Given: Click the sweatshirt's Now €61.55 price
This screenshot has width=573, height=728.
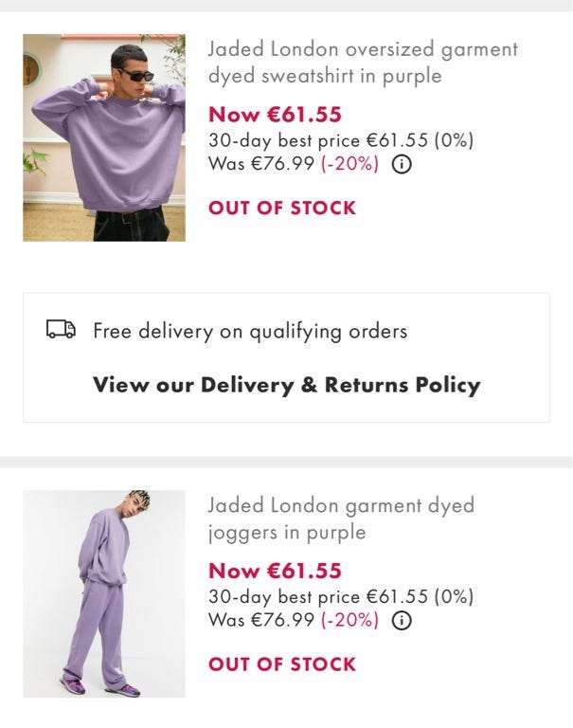Looking at the screenshot, I should pyautogui.click(x=275, y=115).
